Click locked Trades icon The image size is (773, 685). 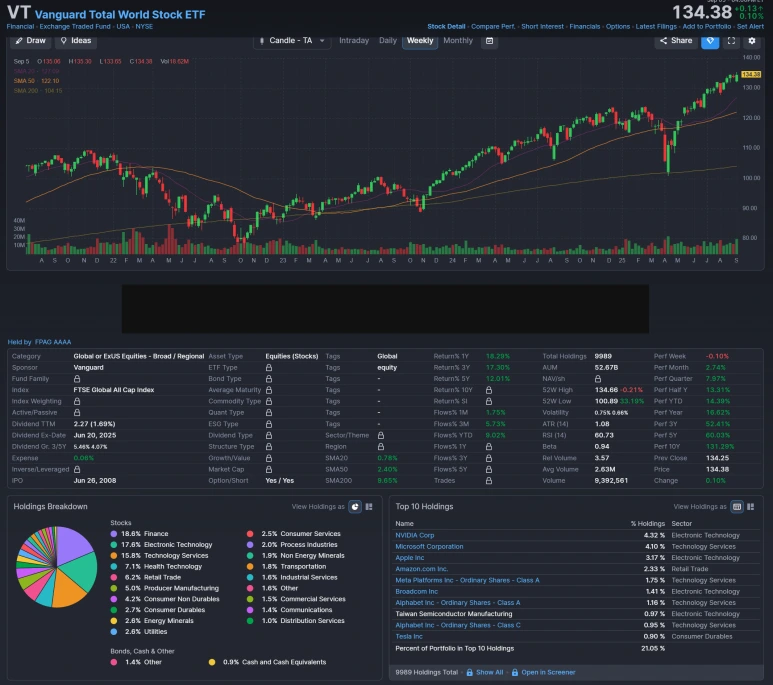[x=489, y=481]
